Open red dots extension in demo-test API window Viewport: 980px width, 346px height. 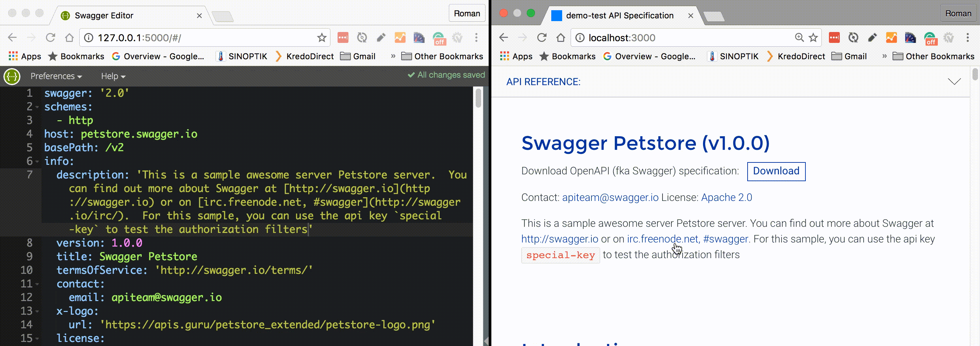[x=834, y=38]
